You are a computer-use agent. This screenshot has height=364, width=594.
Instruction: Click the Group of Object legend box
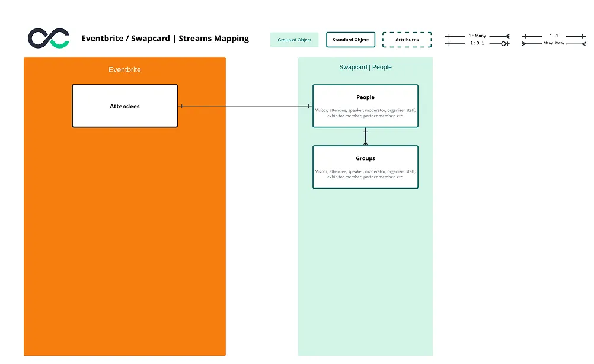[x=295, y=40]
